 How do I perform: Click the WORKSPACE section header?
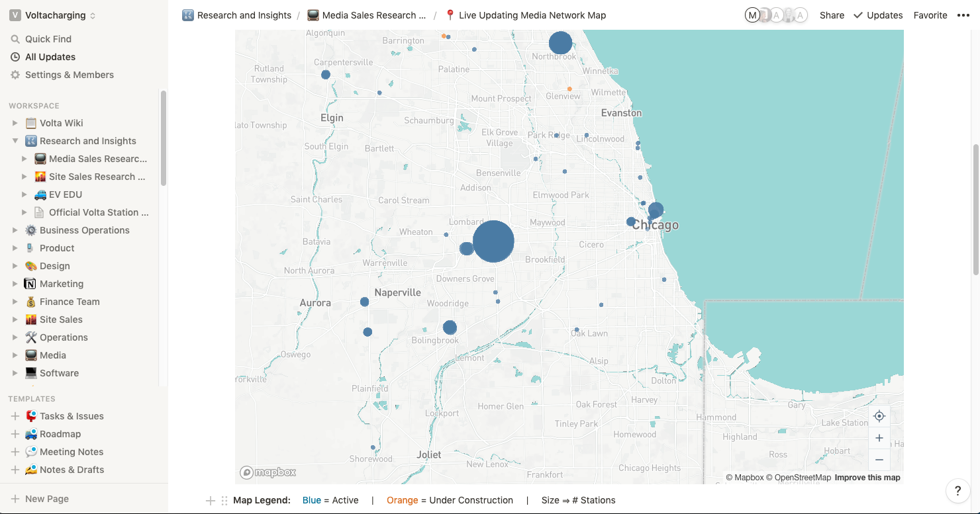[x=34, y=106]
